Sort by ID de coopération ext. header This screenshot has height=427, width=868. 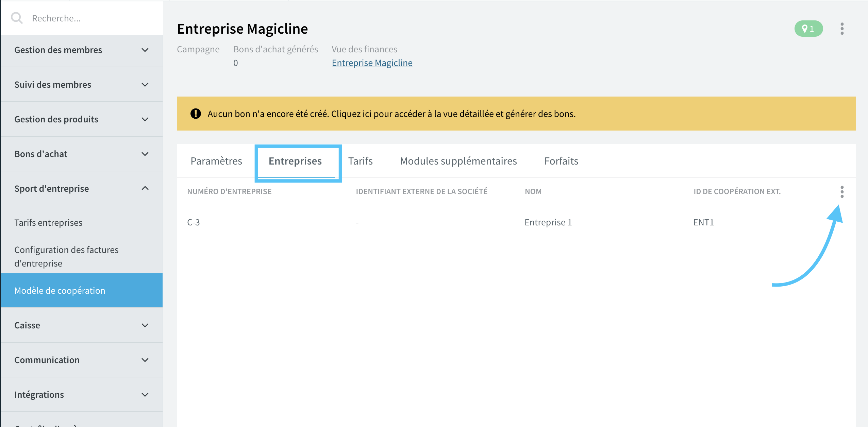737,192
